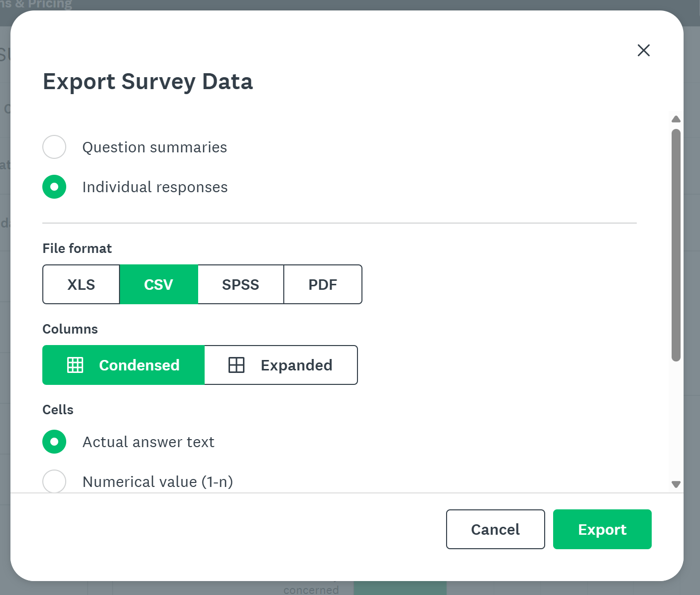Choose Numerical value (1-n) for cells

click(54, 481)
